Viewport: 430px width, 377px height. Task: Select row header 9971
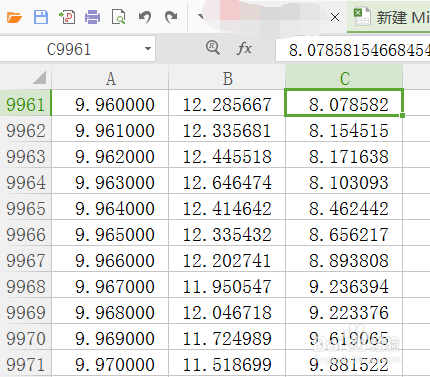pos(26,364)
